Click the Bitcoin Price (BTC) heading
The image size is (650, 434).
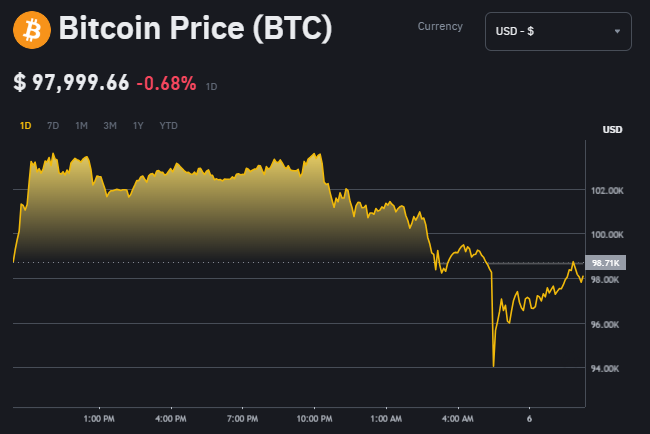point(195,30)
